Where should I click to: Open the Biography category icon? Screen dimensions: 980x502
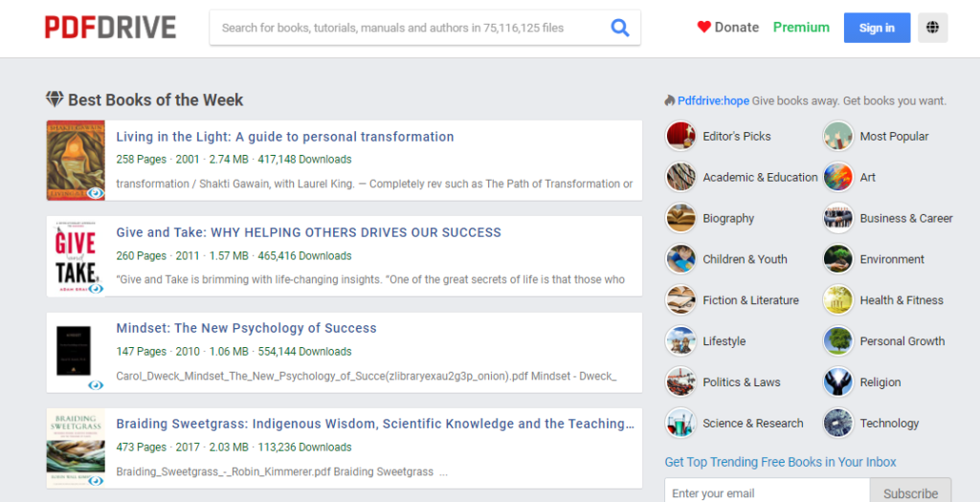pos(680,219)
